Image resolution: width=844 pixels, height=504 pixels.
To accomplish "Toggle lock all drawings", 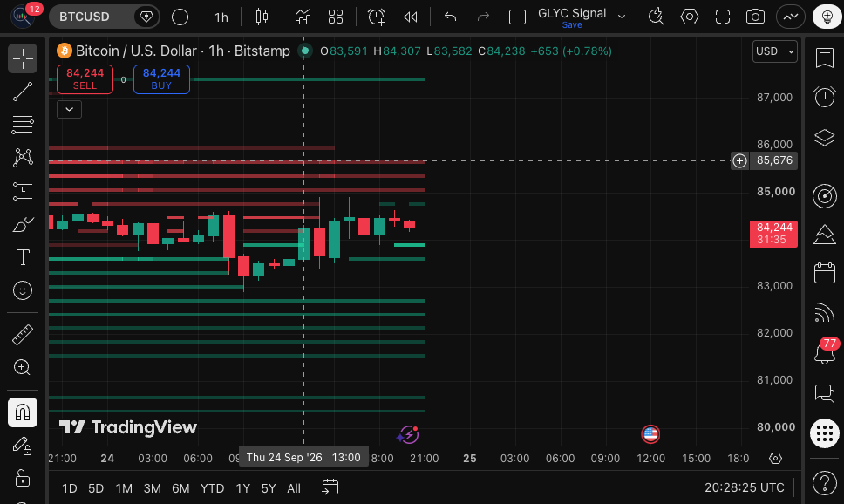I will click(x=23, y=478).
